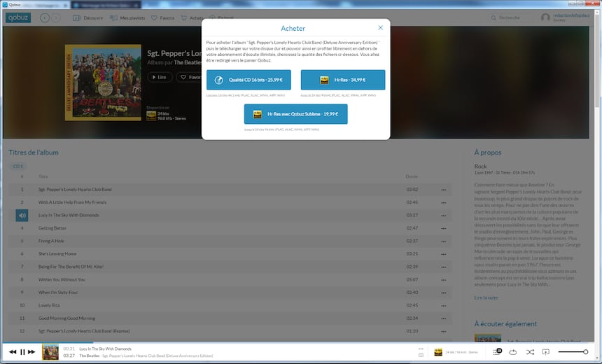Screen dimensions: 602x364
Task: Select track She's Leaving Home
Action: (x=230, y=254)
